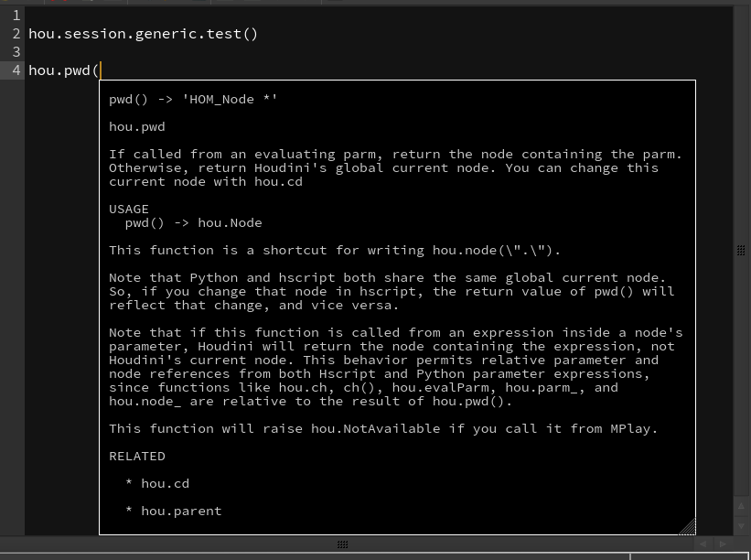Click the RELATED heading in help popup
The image size is (751, 560).
point(137,456)
